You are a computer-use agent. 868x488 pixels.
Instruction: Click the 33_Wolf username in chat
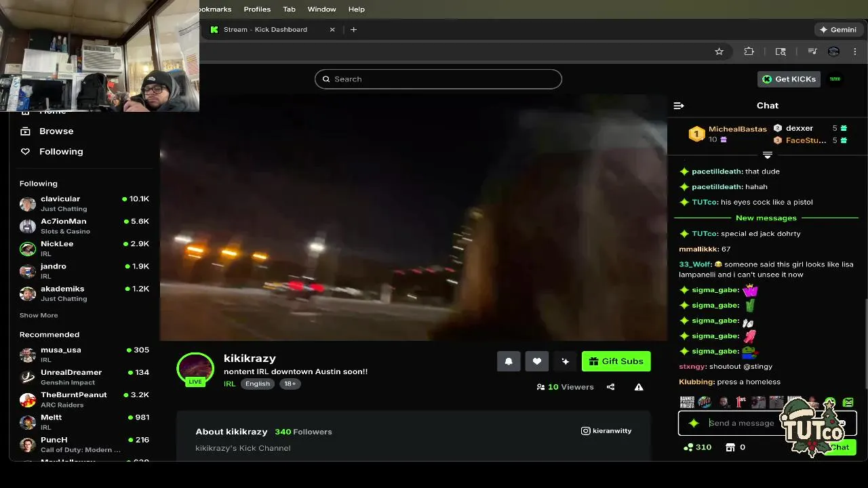(x=694, y=264)
